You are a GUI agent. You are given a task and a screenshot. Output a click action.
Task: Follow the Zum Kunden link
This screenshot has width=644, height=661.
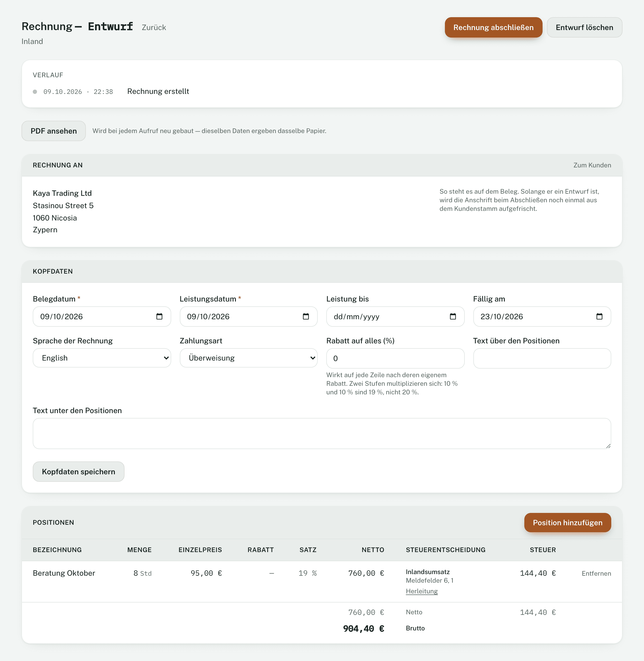tap(592, 165)
